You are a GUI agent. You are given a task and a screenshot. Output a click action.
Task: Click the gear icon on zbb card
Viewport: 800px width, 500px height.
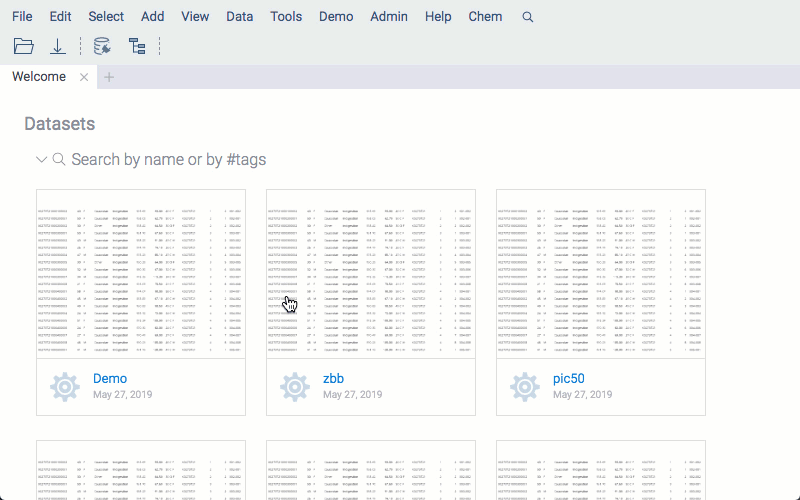pos(295,386)
